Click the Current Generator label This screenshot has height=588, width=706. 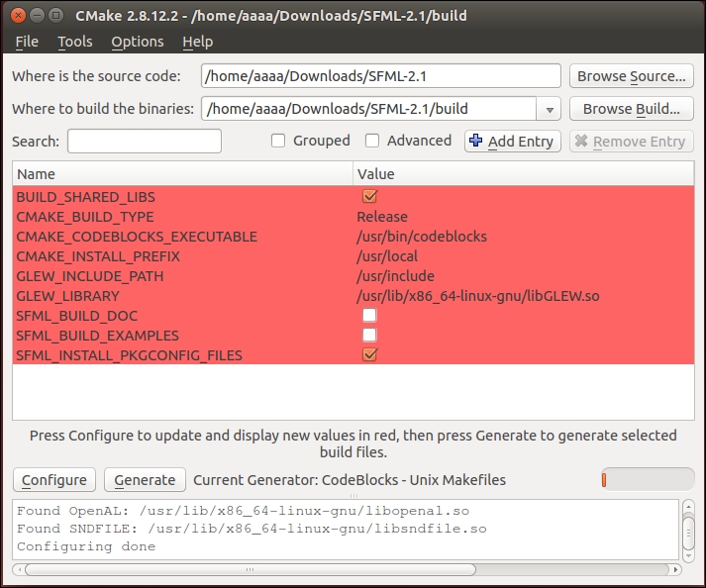pyautogui.click(x=350, y=480)
